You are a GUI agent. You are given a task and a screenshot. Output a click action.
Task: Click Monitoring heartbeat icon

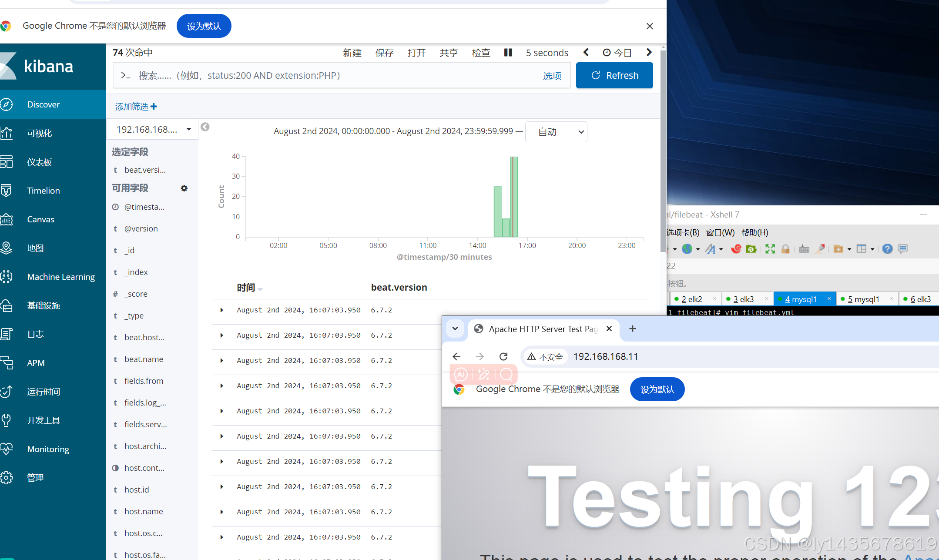7,449
